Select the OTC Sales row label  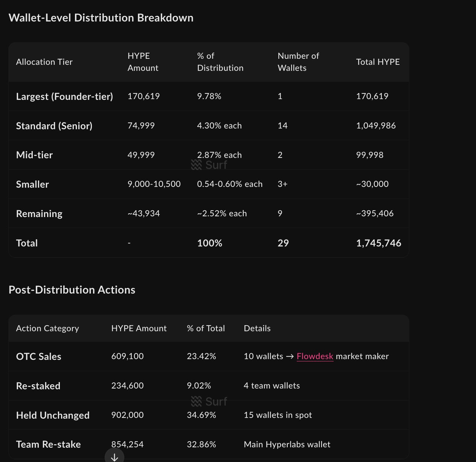(x=38, y=356)
